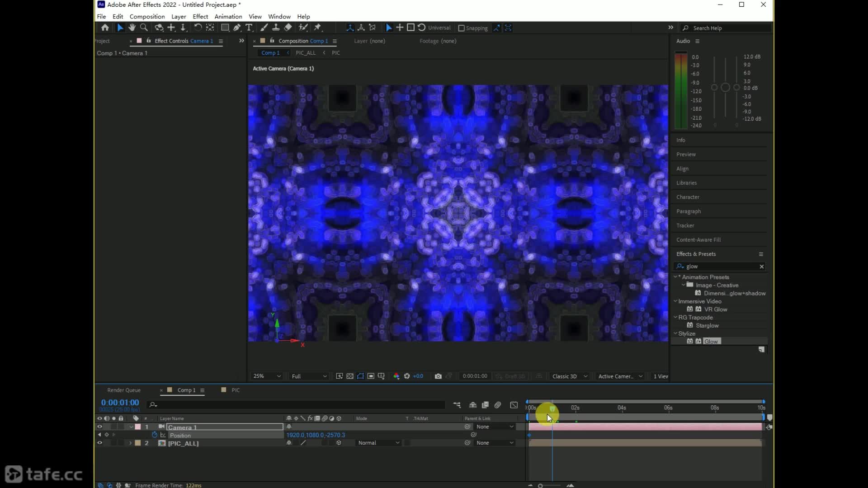Open the Content-Aware Fill panel
The image size is (868, 488).
pyautogui.click(x=698, y=239)
